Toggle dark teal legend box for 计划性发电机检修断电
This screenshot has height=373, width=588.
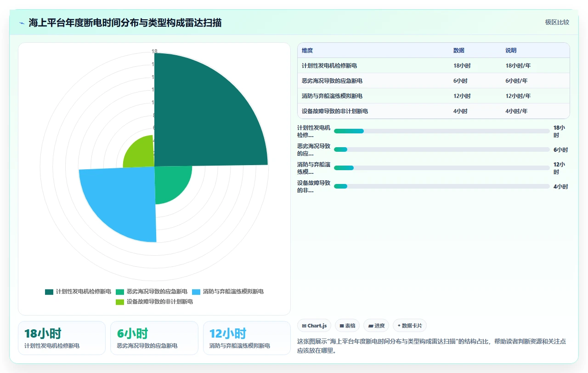[x=49, y=292]
